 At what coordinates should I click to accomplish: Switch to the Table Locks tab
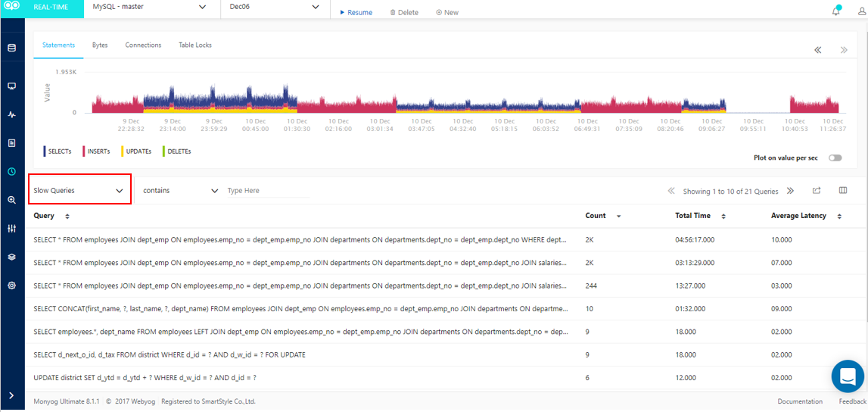coord(194,45)
